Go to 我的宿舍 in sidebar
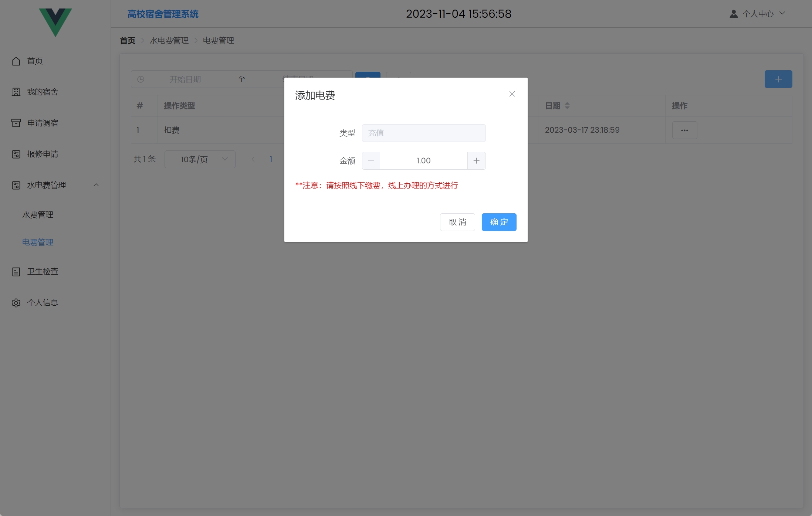Screen dimensions: 812x516 42,92
